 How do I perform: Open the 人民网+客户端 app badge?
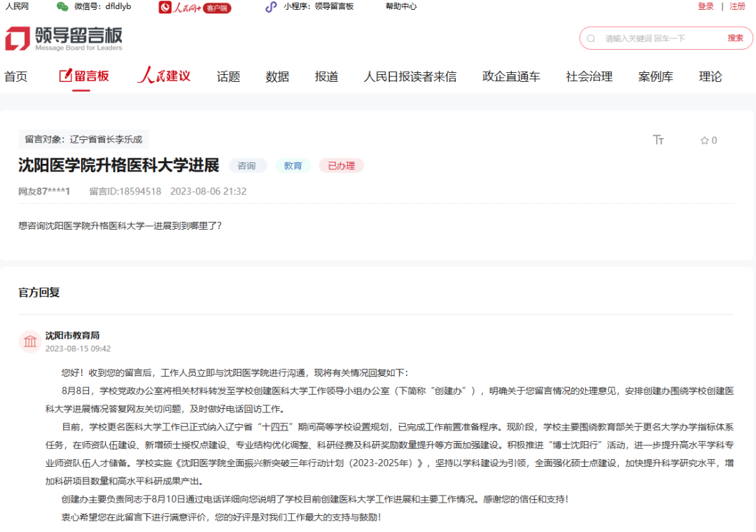[x=194, y=8]
